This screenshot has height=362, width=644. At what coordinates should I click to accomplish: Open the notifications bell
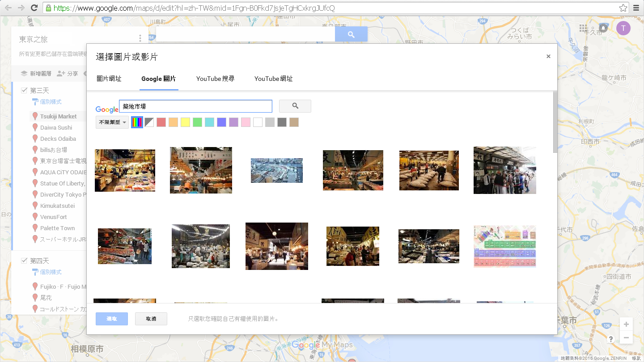pyautogui.click(x=603, y=28)
